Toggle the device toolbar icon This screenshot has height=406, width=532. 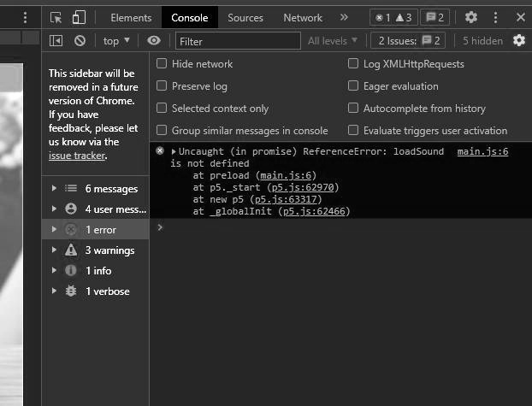tap(78, 17)
